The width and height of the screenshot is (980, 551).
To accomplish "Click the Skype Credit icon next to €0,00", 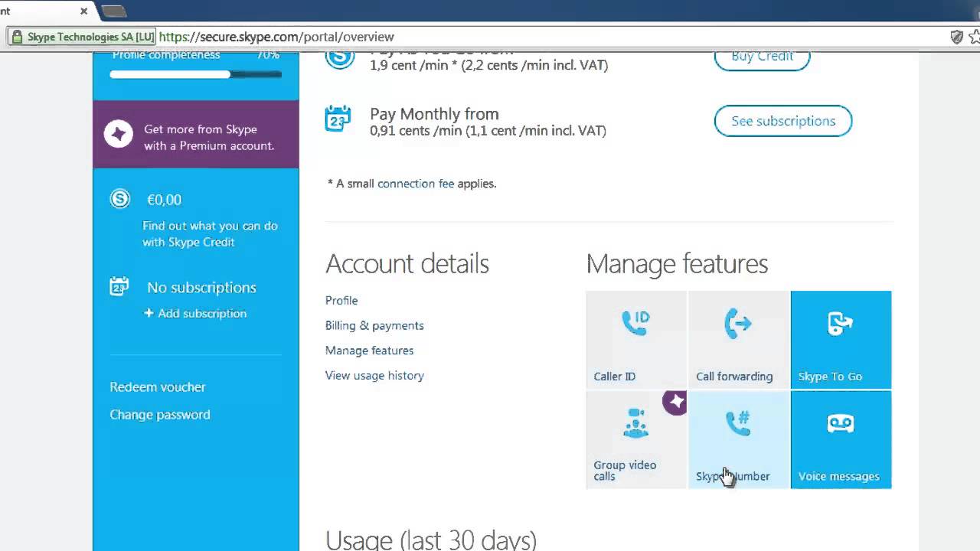I will pyautogui.click(x=120, y=199).
